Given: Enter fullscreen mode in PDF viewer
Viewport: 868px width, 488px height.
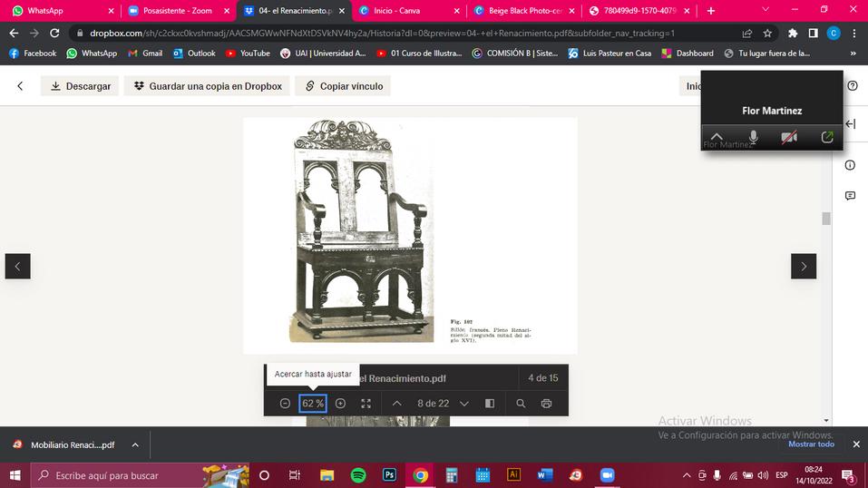Looking at the screenshot, I should pyautogui.click(x=366, y=404).
